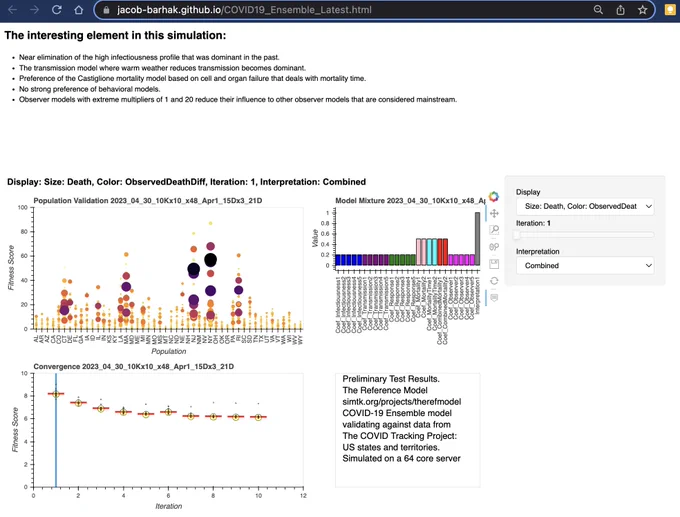Click the Iteration slider track

[x=585, y=235]
